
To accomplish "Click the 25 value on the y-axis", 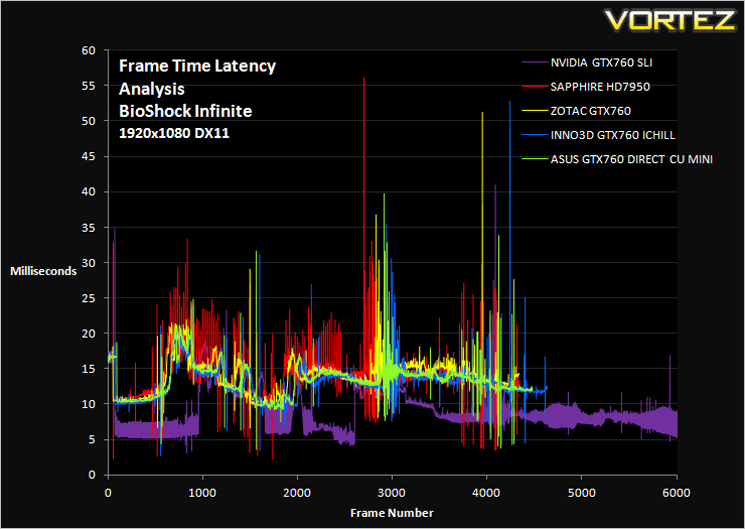I will coord(89,298).
